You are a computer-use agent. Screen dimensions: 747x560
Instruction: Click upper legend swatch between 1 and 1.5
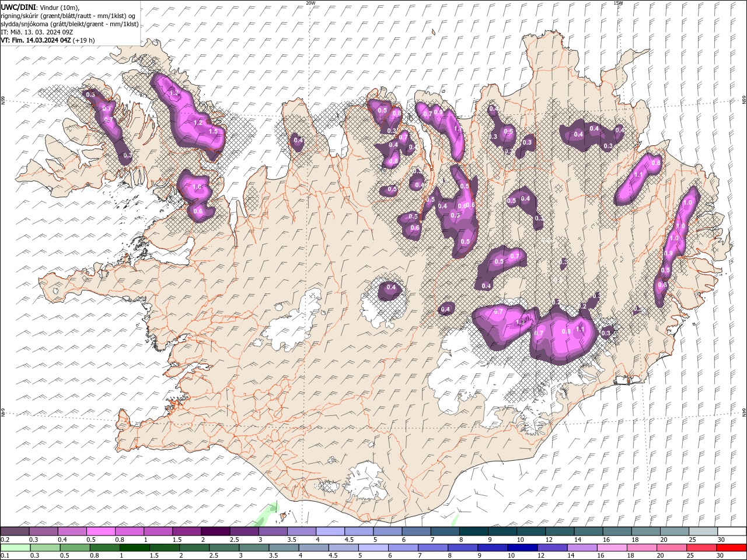pos(158,531)
